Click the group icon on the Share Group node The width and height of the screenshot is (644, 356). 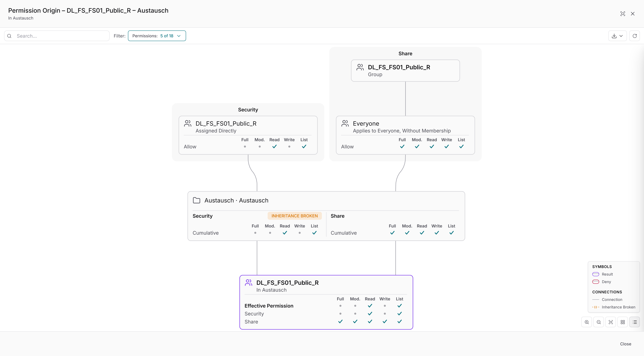pyautogui.click(x=360, y=67)
